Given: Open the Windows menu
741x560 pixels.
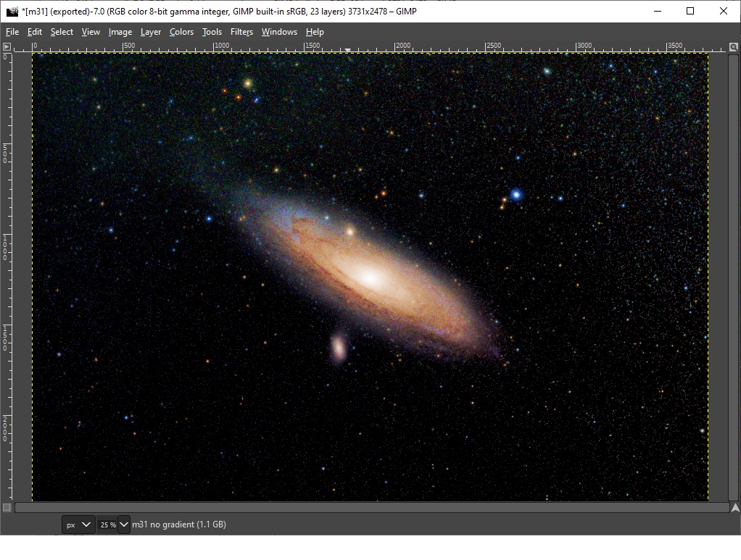Looking at the screenshot, I should [x=279, y=32].
